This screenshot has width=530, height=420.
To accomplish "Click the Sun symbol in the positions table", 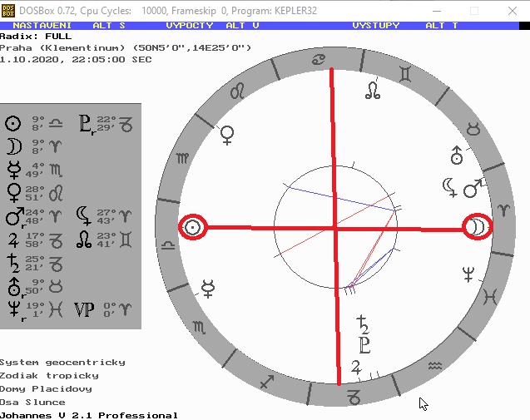I will point(12,124).
